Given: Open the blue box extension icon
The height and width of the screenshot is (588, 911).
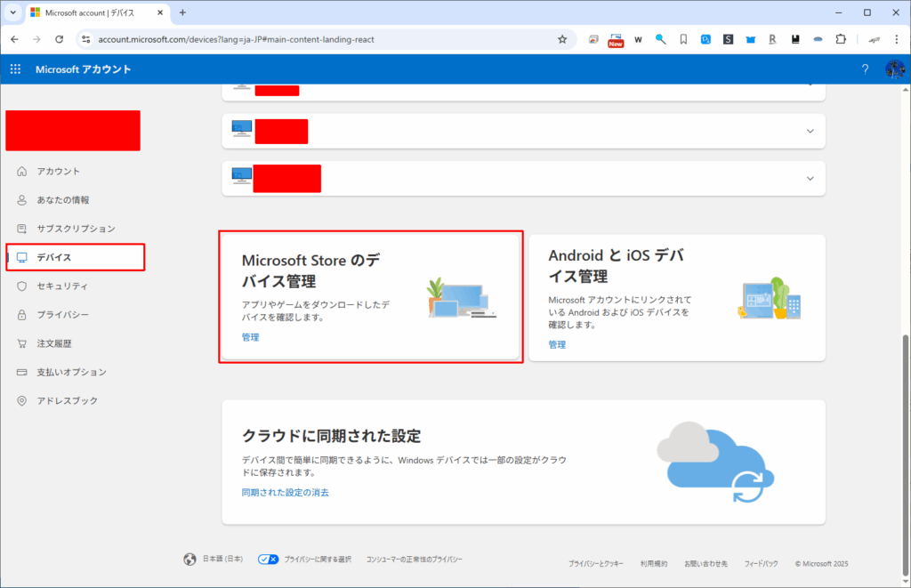Looking at the screenshot, I should [x=751, y=39].
